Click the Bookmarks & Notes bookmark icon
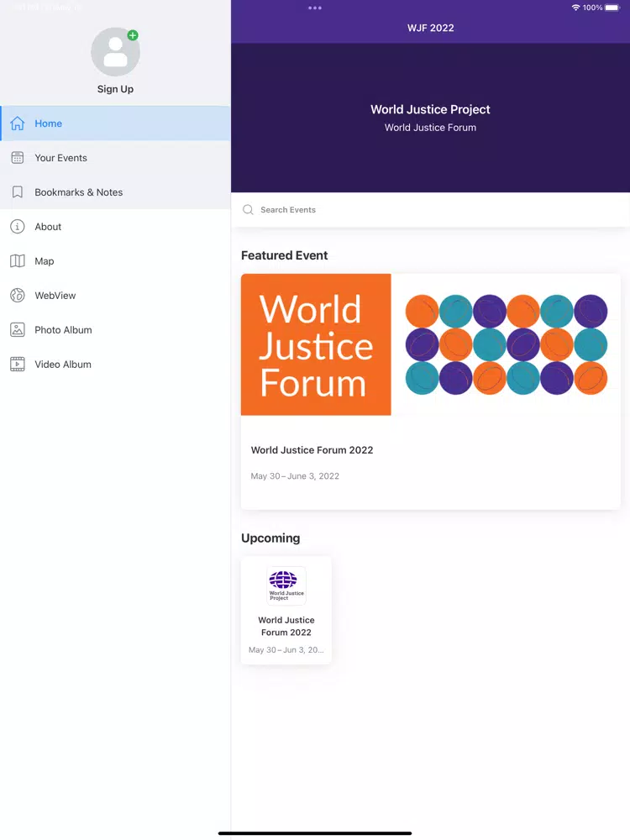Image resolution: width=630 pixels, height=840 pixels. 18,192
